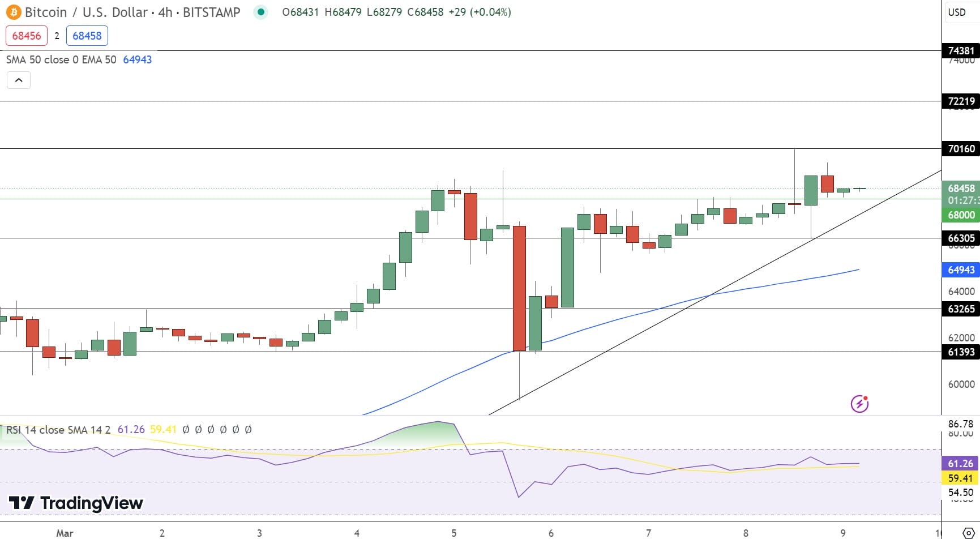Open the purple lightning quick-trade icon
This screenshot has height=539, width=980.
[x=860, y=404]
